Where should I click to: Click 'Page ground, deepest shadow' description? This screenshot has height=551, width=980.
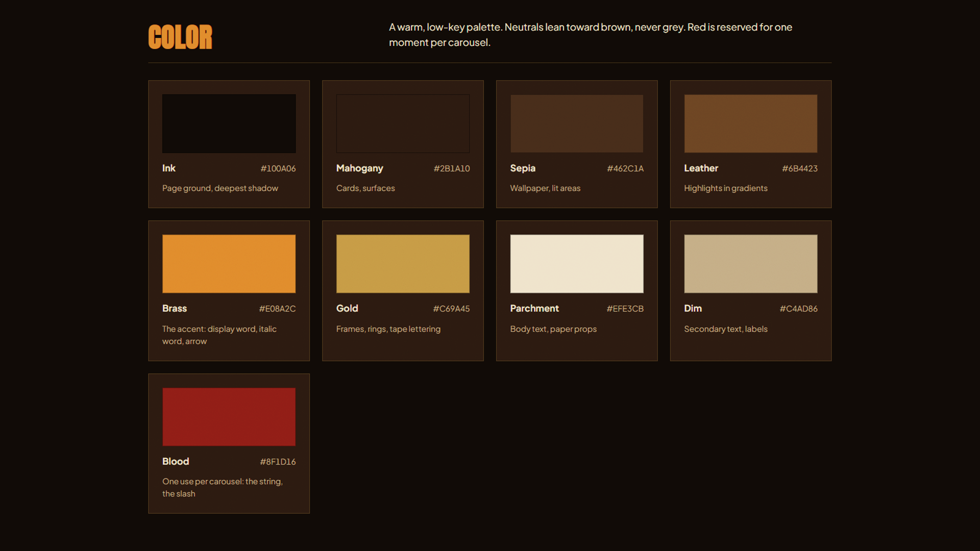220,188
